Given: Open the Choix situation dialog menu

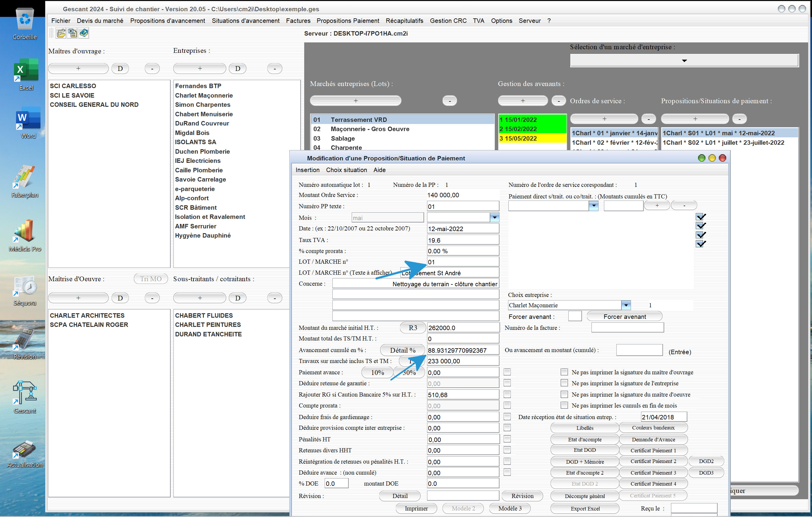Looking at the screenshot, I should tap(346, 170).
